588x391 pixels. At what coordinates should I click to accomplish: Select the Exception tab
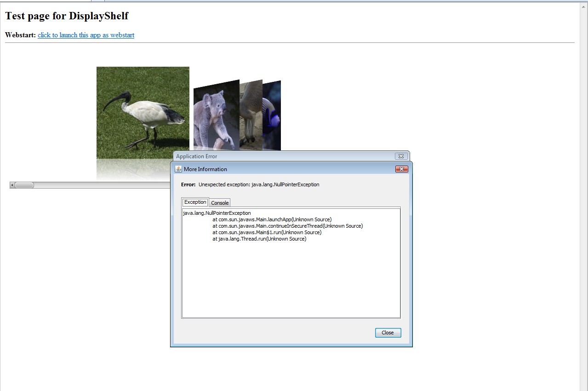coord(195,202)
